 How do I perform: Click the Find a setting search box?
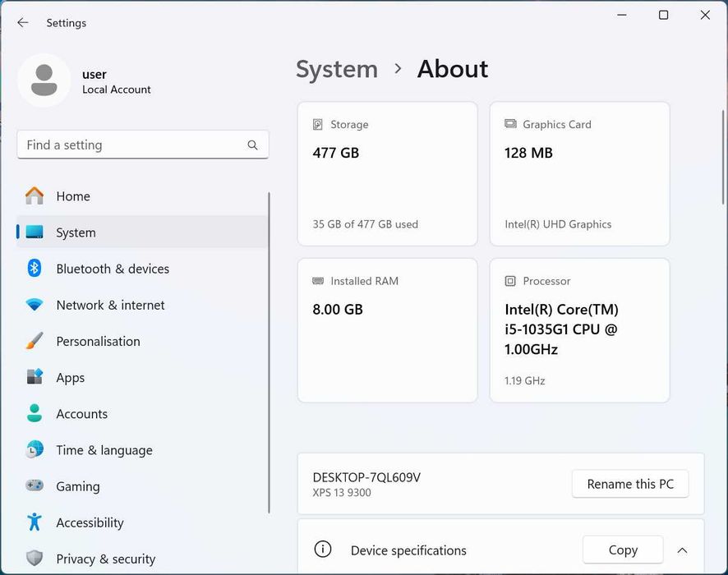pyautogui.click(x=131, y=145)
